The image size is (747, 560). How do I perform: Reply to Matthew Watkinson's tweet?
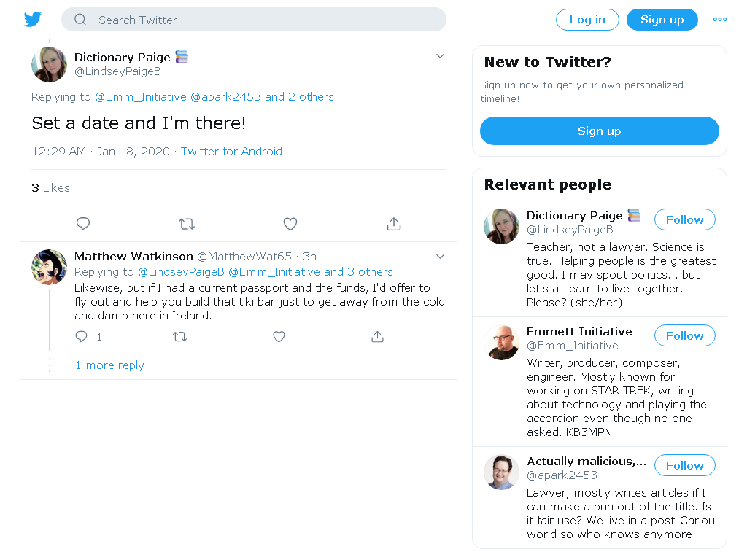coord(82,337)
